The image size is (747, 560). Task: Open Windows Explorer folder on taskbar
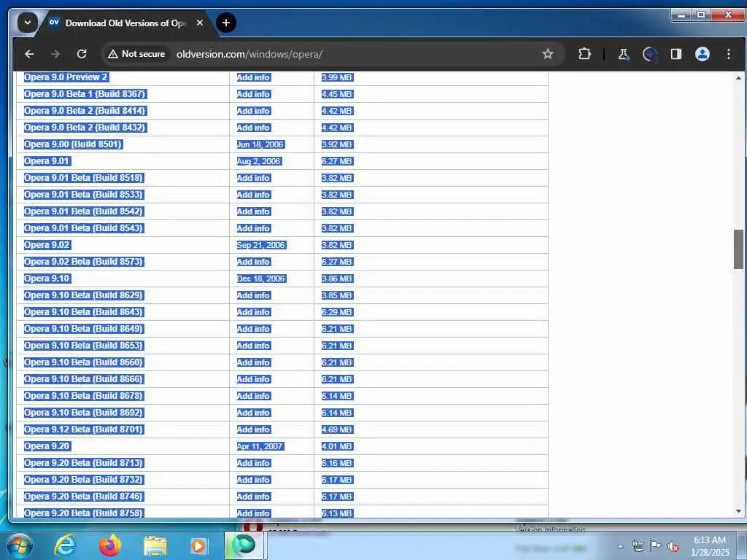pos(155,547)
